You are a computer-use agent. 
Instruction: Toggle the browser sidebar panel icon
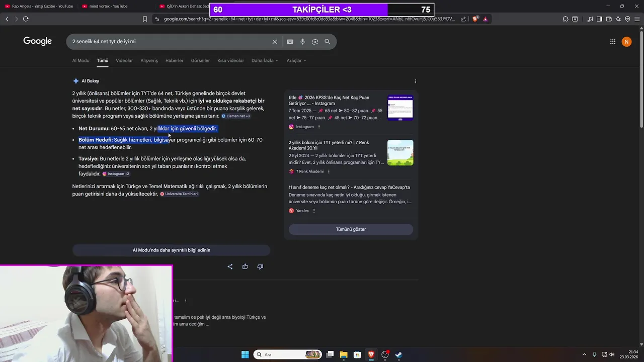599,19
